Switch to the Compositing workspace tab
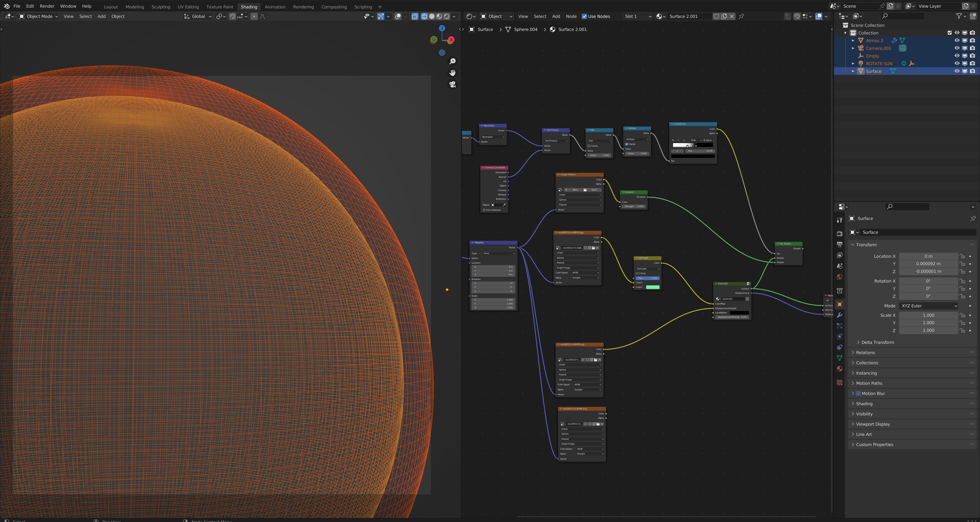Screen dimensions: 980x522 [334, 7]
